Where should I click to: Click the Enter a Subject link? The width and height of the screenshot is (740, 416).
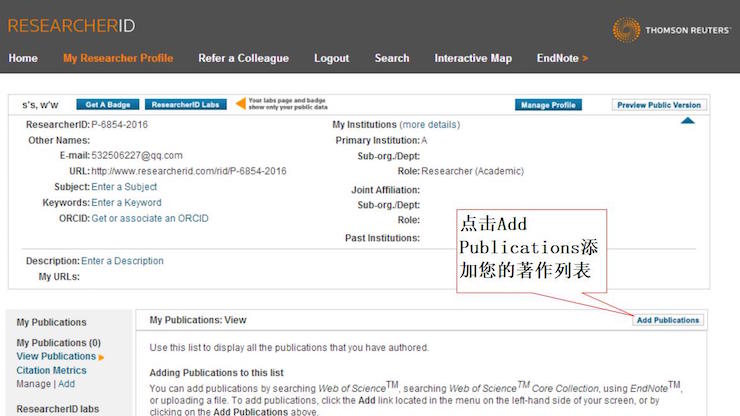124,187
